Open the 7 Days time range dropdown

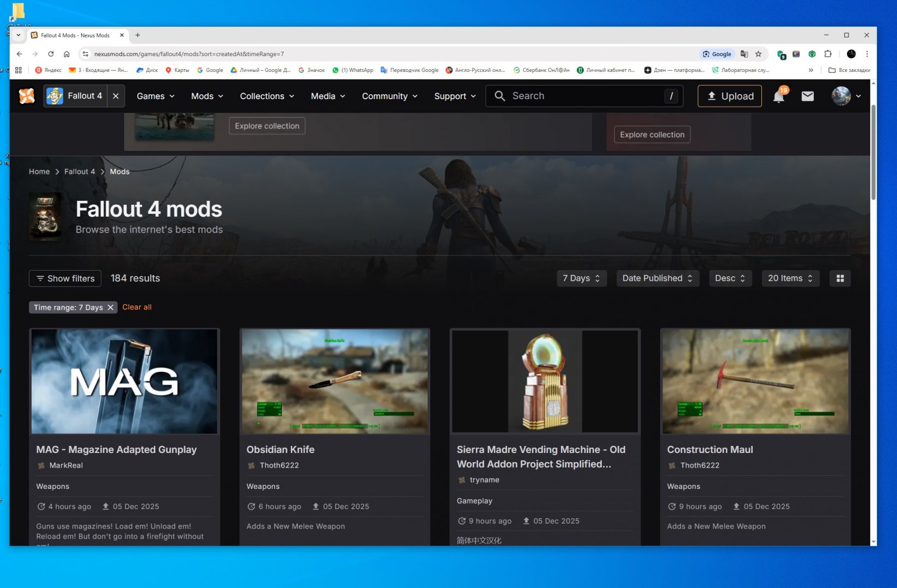pyautogui.click(x=581, y=278)
